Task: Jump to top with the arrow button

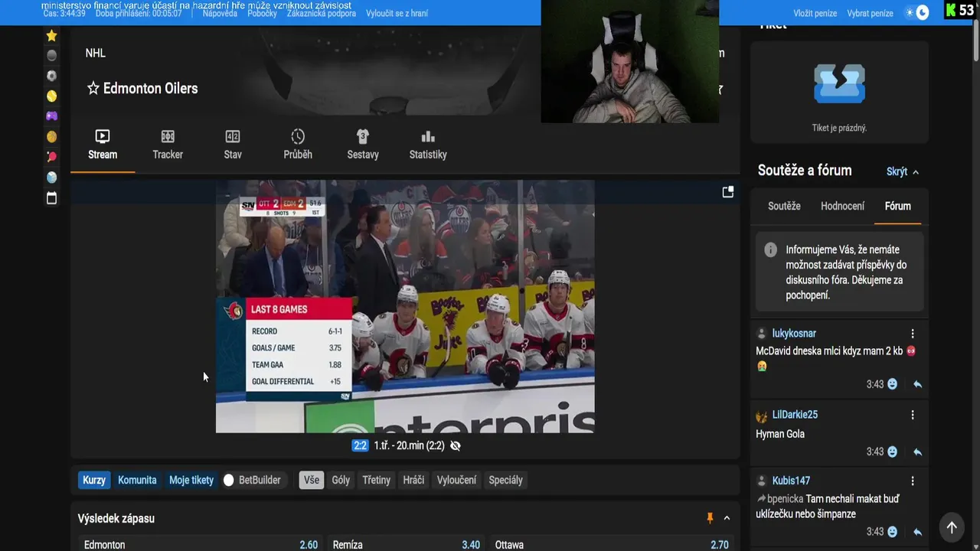Action: point(952,527)
